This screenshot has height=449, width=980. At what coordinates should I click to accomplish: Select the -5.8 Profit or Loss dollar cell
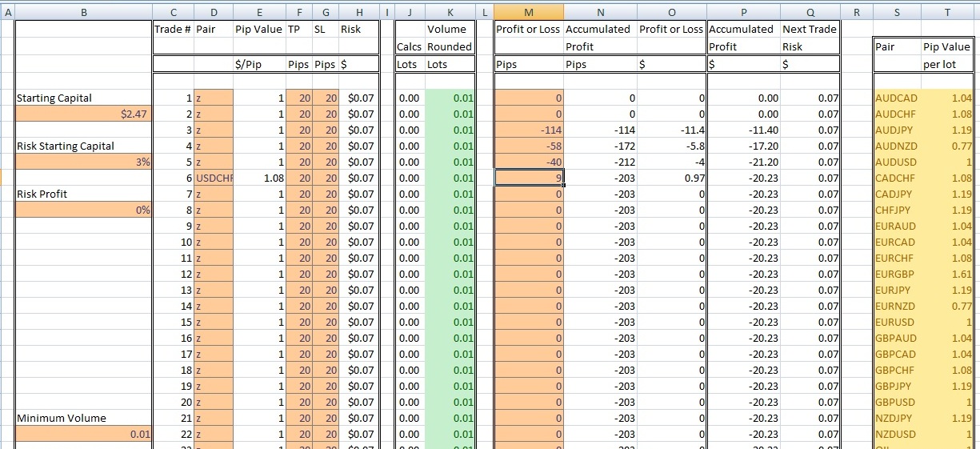click(x=671, y=146)
